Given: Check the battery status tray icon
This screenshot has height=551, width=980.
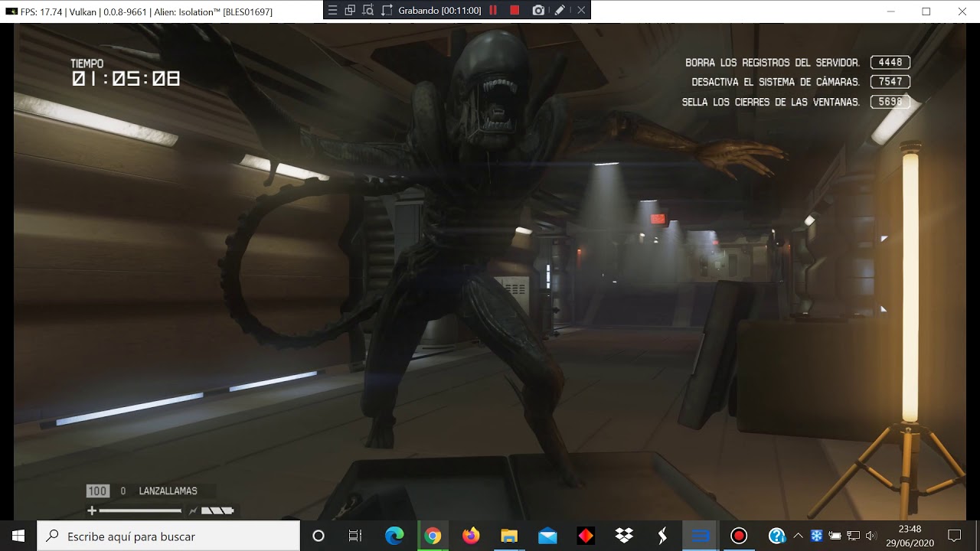Looking at the screenshot, I should [835, 536].
